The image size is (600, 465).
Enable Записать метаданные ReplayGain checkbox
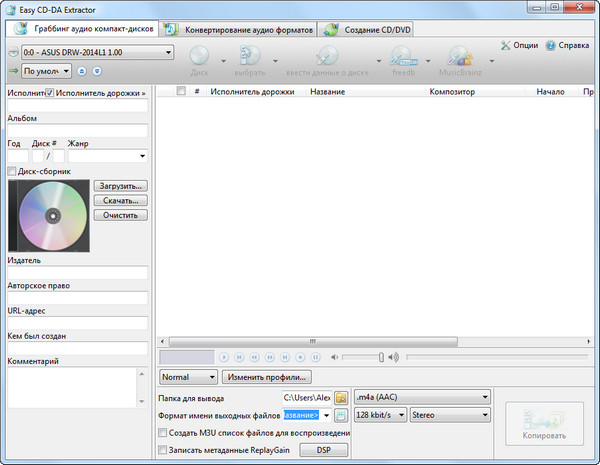pyautogui.click(x=164, y=450)
